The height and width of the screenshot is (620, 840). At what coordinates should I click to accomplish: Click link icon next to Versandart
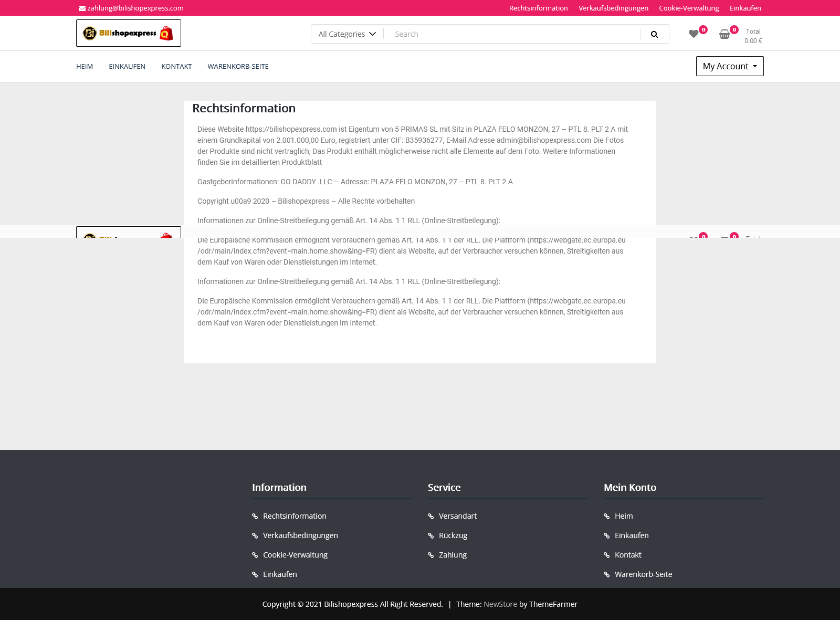click(x=431, y=517)
